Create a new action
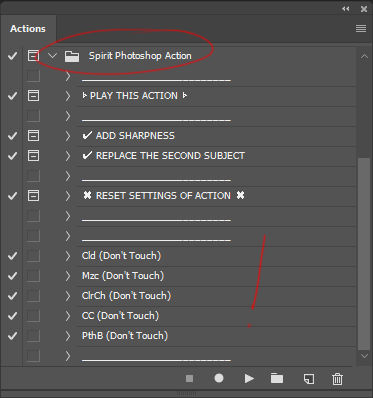Screen dimensions: 373x398 point(309,379)
